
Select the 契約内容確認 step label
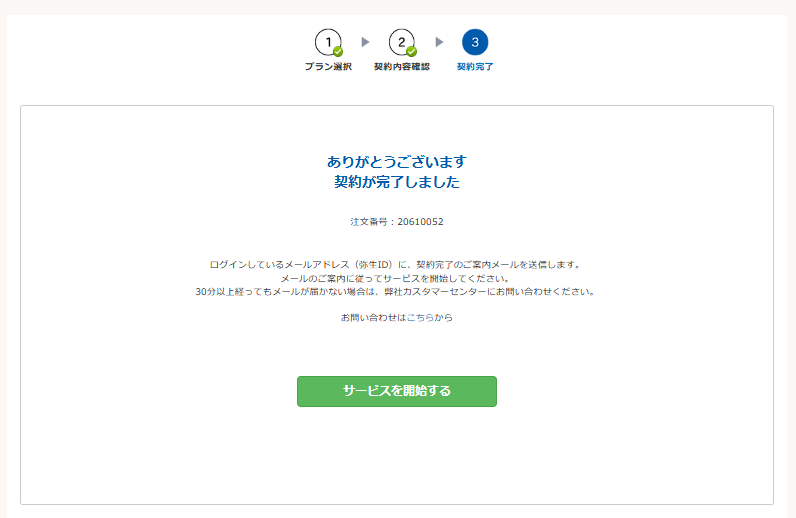402,67
